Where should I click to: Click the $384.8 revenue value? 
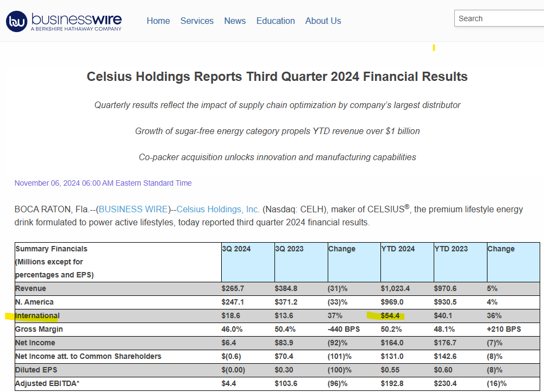[286, 288]
